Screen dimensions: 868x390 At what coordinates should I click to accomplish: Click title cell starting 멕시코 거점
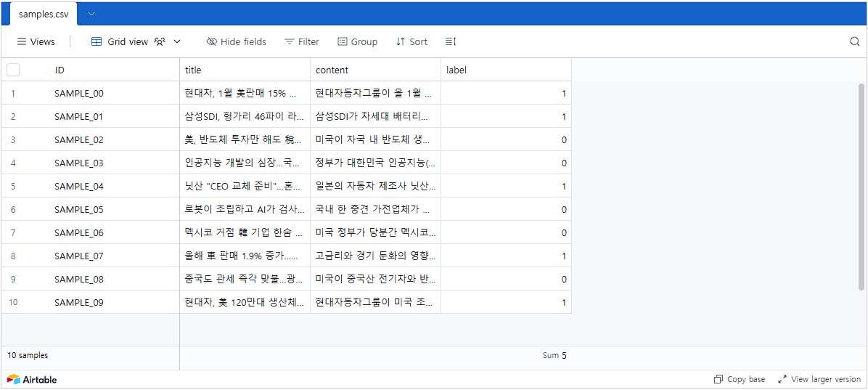click(x=245, y=233)
